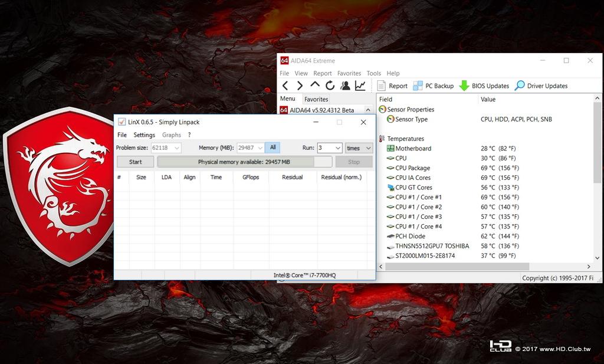Click the menu tree scroll up arrow
Image resolution: width=604 pixels, height=364 pixels.
(368, 110)
